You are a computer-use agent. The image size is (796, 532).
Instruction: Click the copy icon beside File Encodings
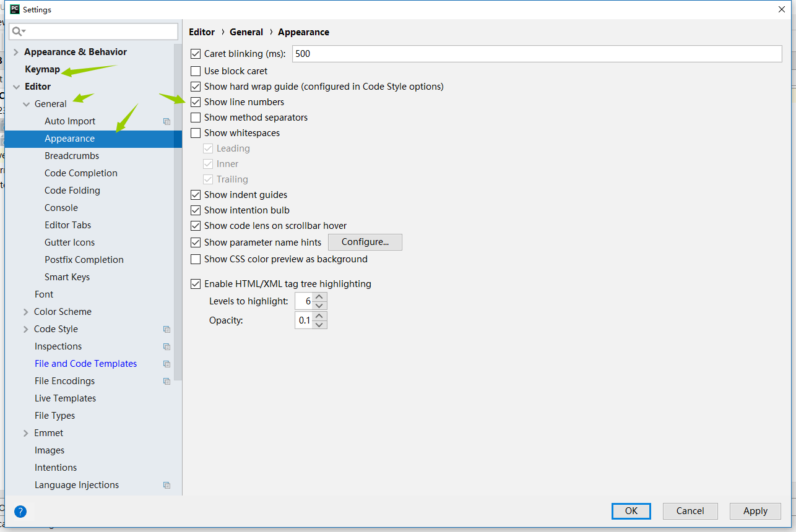coord(167,381)
